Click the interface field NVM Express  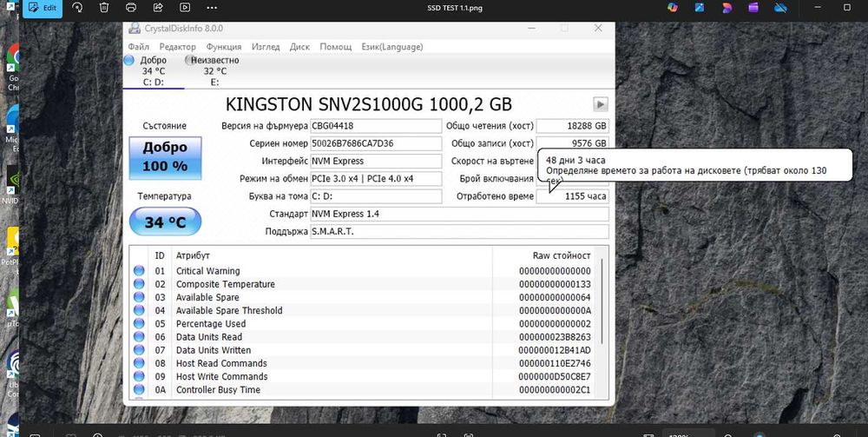coord(376,162)
